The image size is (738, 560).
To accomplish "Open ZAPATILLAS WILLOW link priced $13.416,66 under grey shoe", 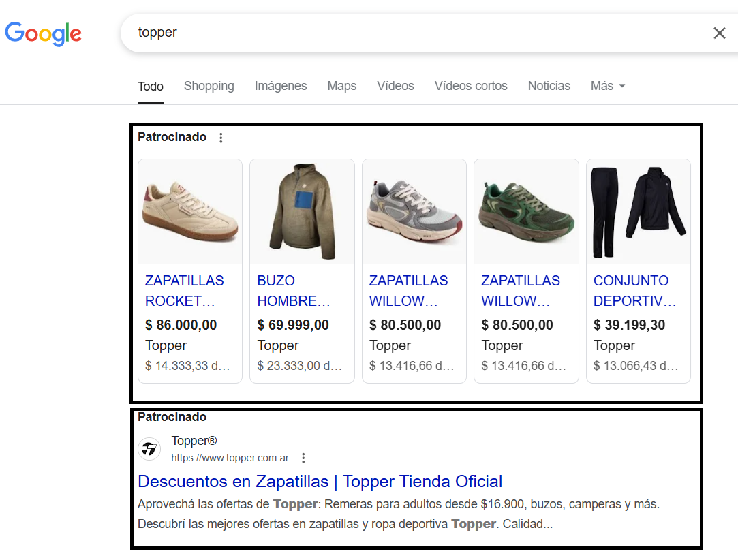I will [409, 290].
